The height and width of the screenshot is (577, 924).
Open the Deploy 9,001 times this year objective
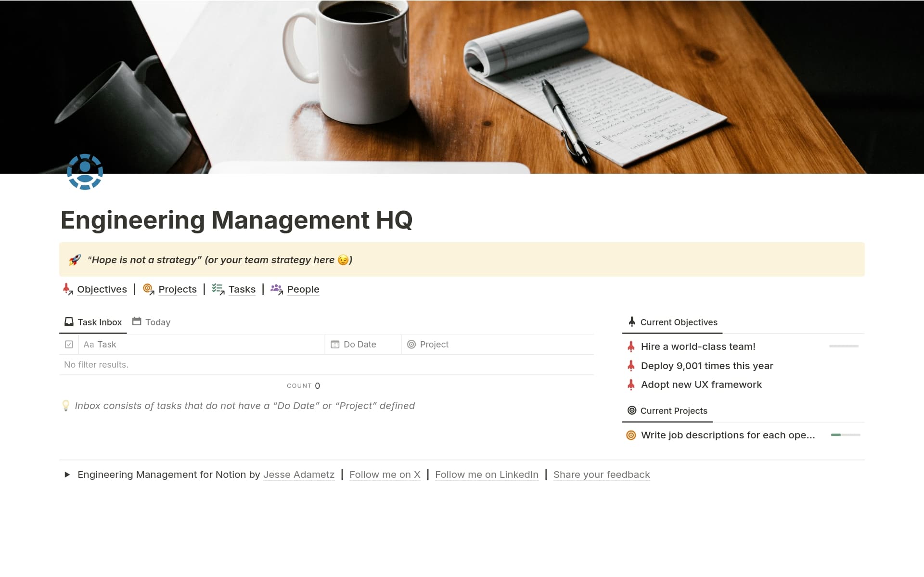pos(706,366)
